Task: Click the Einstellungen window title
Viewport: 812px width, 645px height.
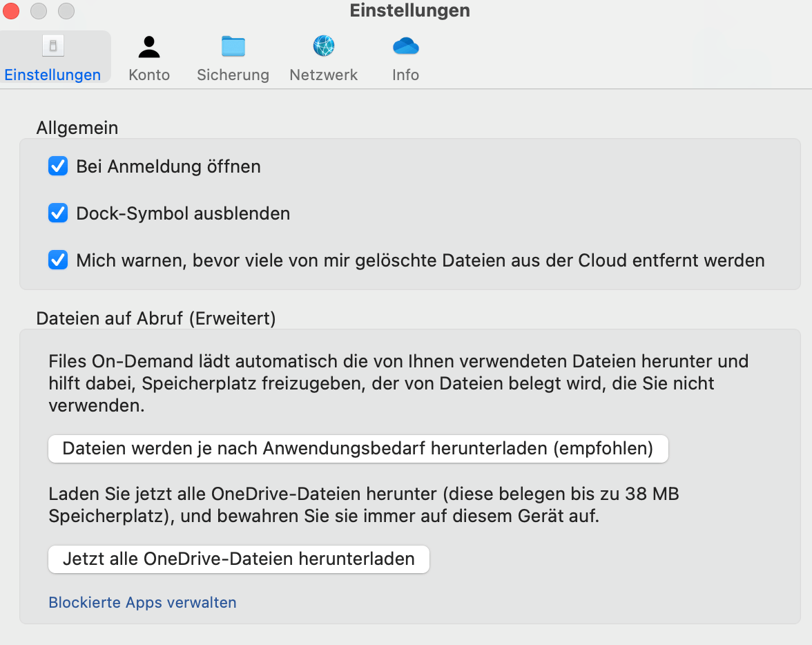Action: coord(409,10)
